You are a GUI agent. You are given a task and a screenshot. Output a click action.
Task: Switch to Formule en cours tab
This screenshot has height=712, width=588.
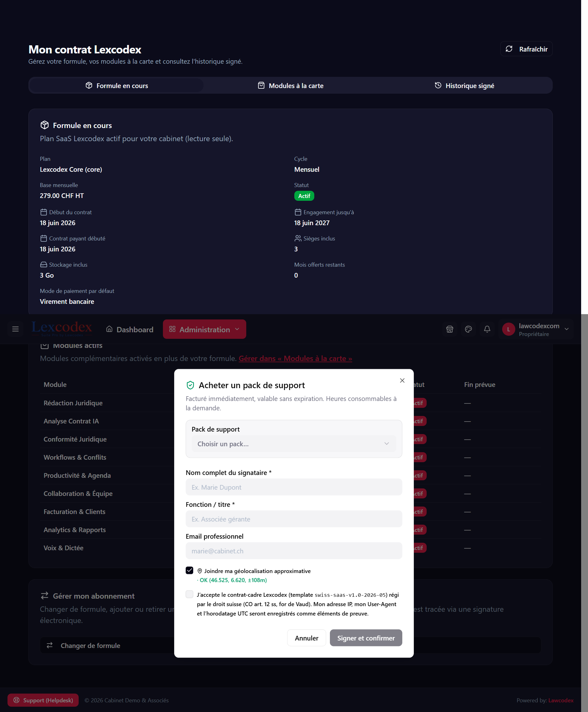pos(116,85)
